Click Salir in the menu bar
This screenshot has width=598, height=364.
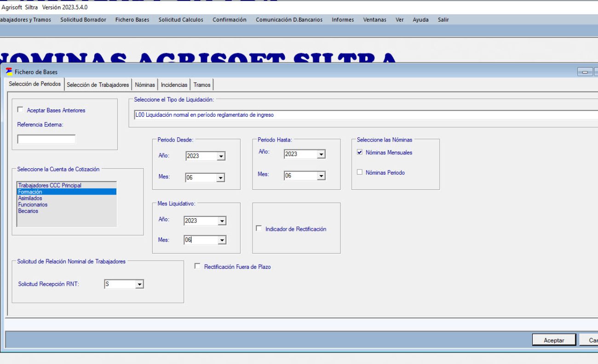pos(443,20)
